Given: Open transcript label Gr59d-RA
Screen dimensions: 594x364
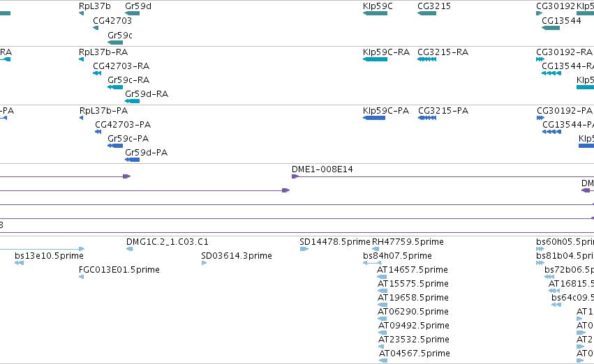Looking at the screenshot, I should coord(146,94).
